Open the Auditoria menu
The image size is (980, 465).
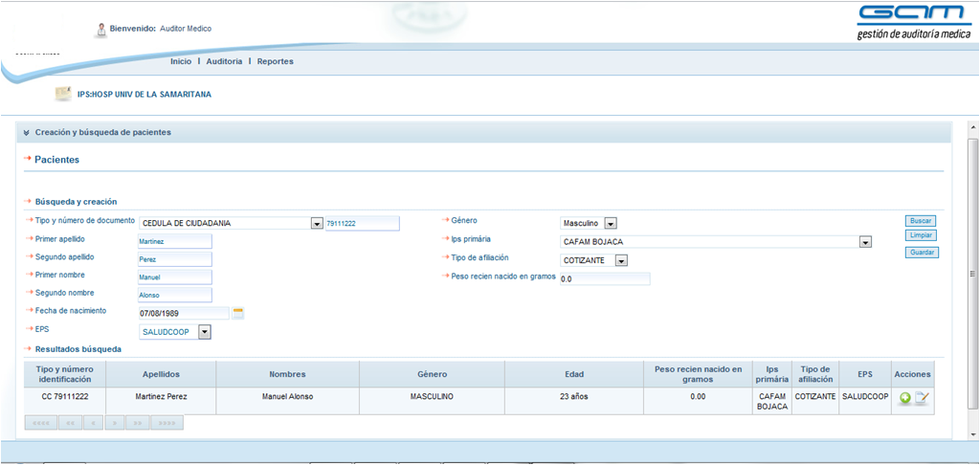[224, 61]
